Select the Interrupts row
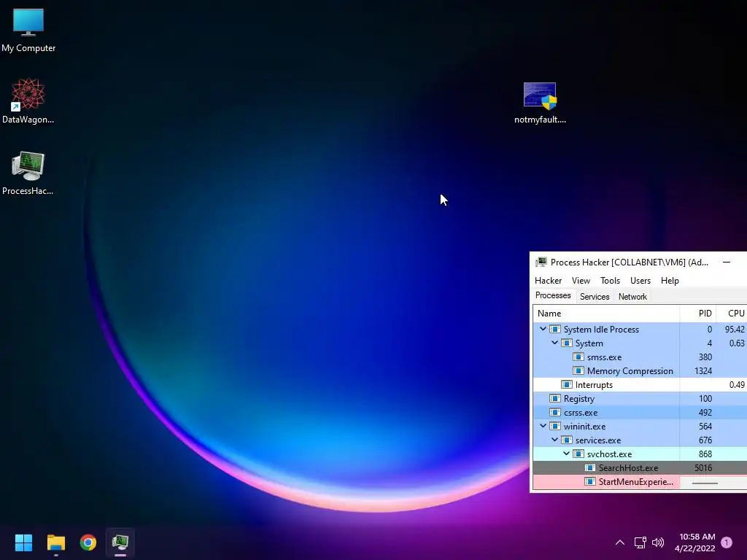The height and width of the screenshot is (560, 747). (640, 384)
